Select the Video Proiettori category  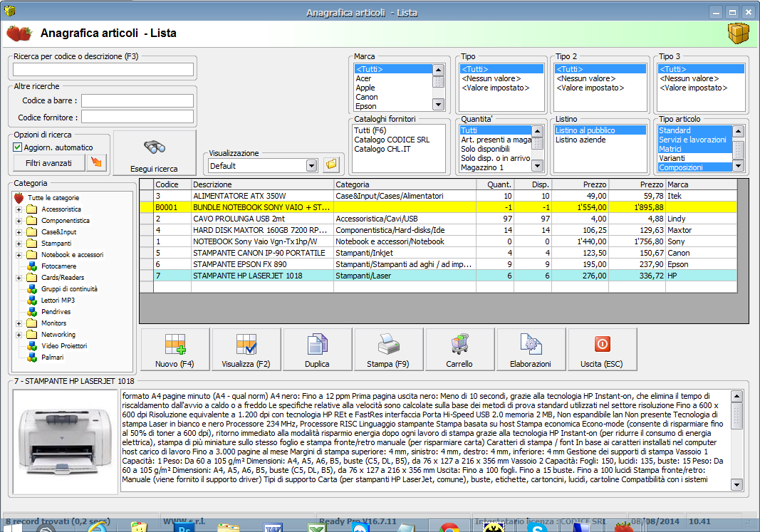(64, 346)
